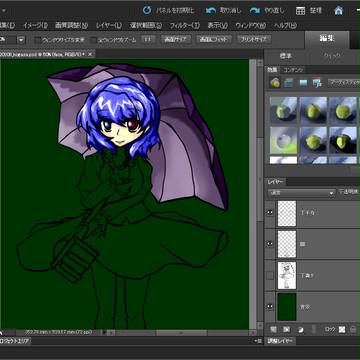The width and height of the screenshot is (360, 360).
Task: Click the reset panels (パネルを初期化) button
Action: 168,10
